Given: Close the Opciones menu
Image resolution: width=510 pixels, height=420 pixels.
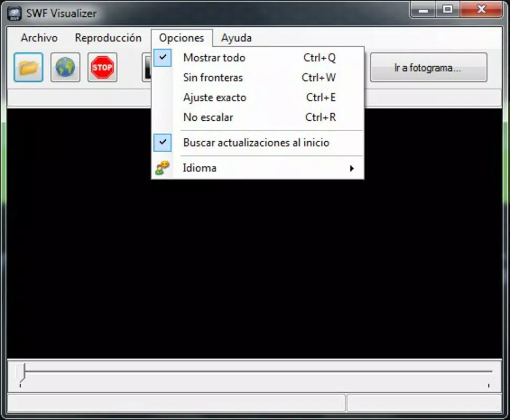Looking at the screenshot, I should (182, 38).
